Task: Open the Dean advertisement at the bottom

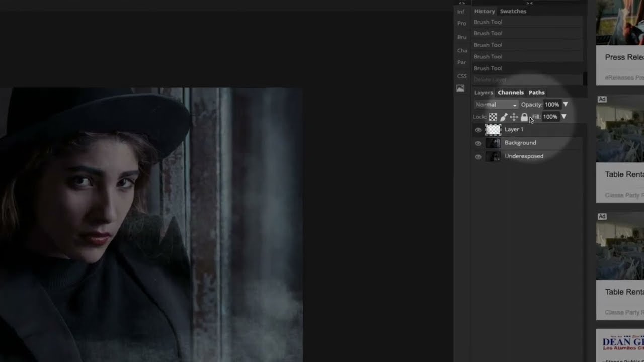Action: point(620,345)
